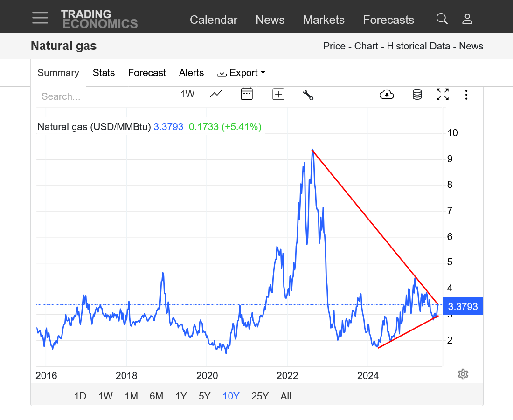Click the cloud download icon

pyautogui.click(x=387, y=95)
